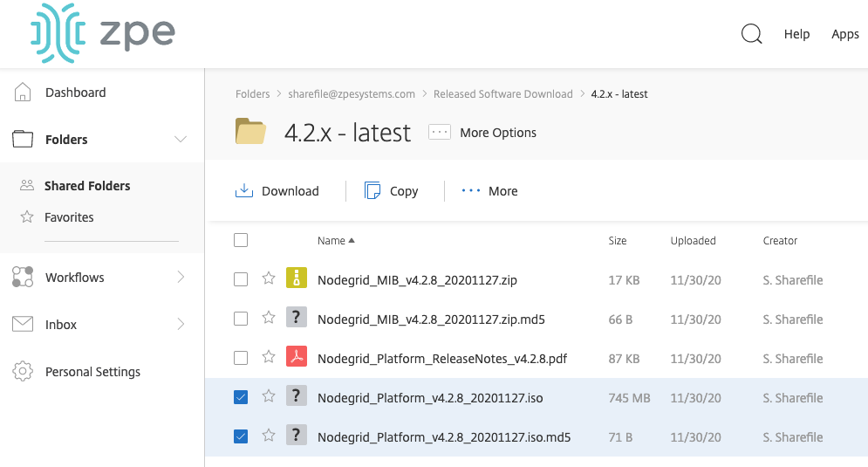Click the yellow 4.2.x folder icon

[250, 131]
